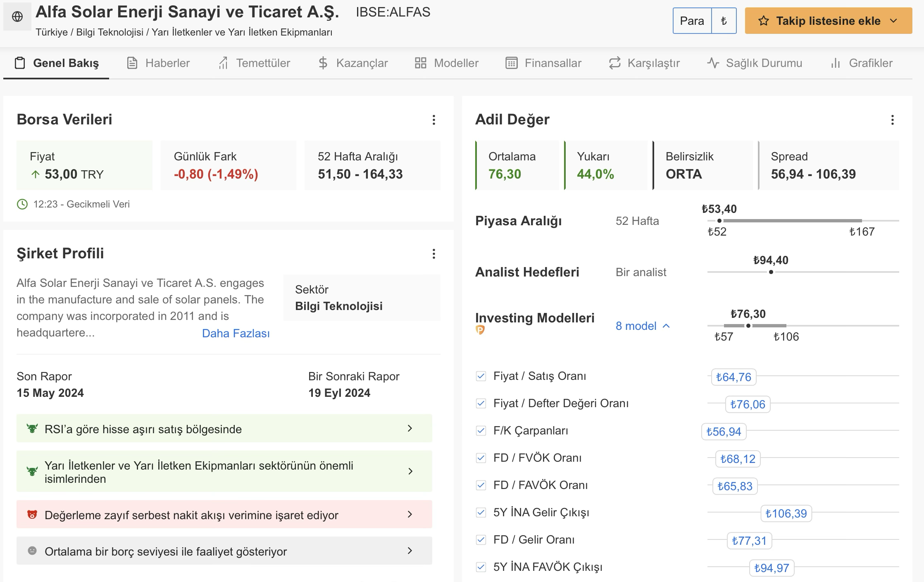Toggle the Para currency selector
This screenshot has height=582, width=924.
click(x=692, y=21)
